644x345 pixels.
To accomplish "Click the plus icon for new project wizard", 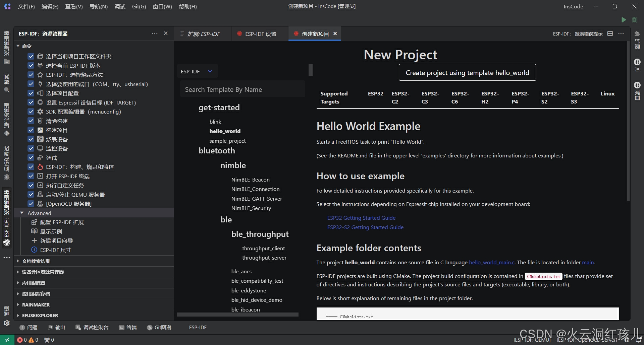I will pos(34,240).
